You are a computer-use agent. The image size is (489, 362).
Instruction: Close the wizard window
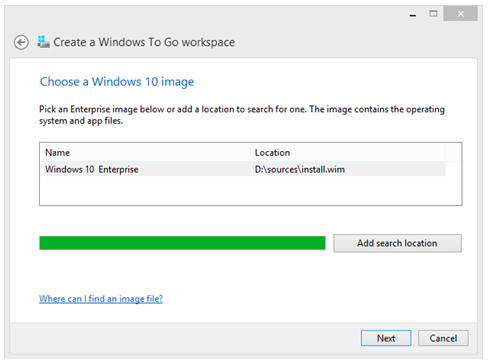pos(460,14)
